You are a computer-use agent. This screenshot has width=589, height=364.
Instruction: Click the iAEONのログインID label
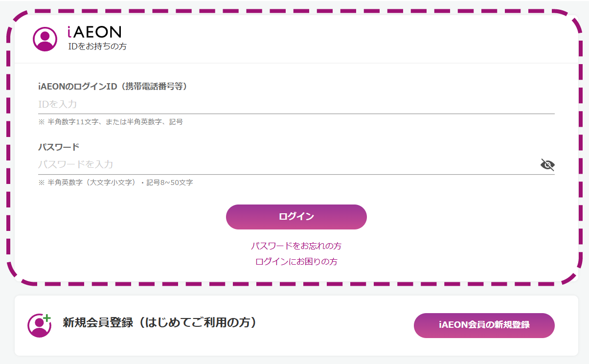[x=77, y=87]
